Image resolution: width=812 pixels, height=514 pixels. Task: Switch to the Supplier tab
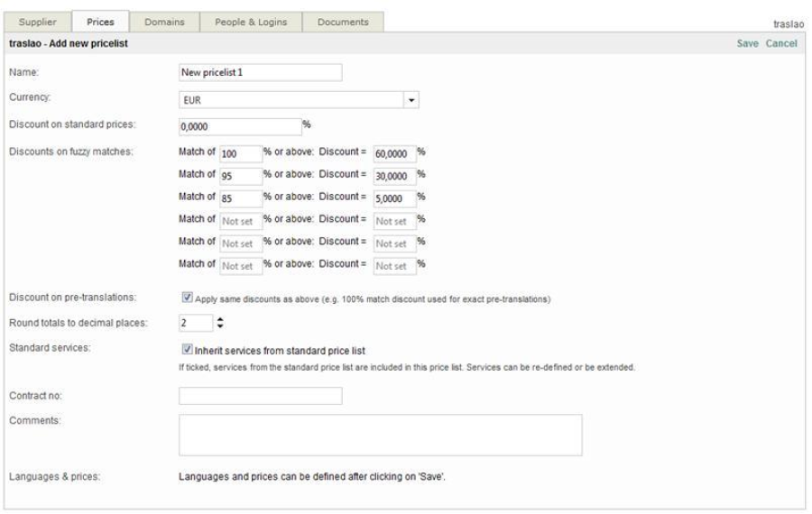(x=37, y=22)
